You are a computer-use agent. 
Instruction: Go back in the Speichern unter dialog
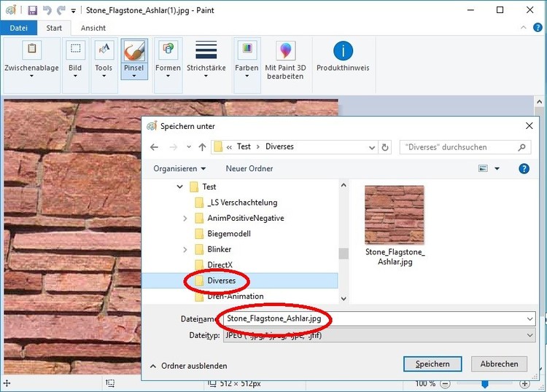click(x=154, y=147)
